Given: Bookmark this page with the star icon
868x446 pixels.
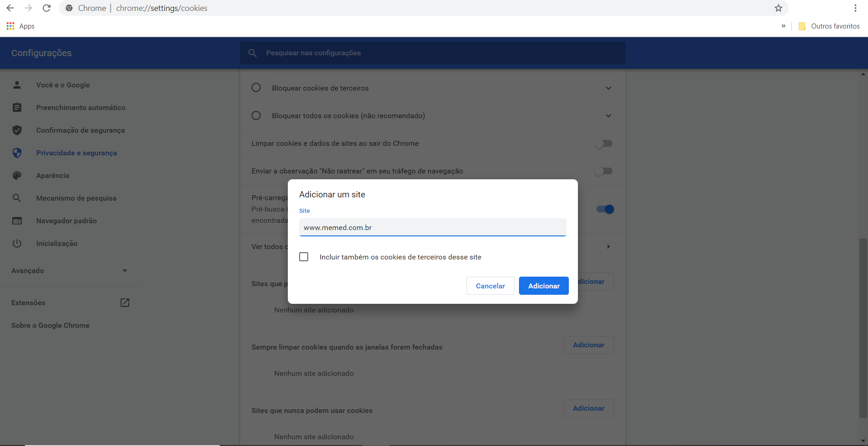Looking at the screenshot, I should [778, 8].
